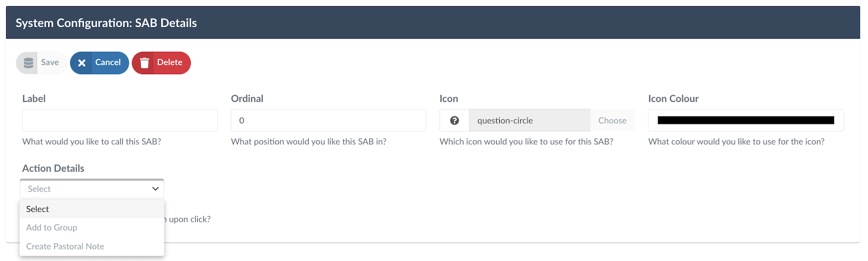Select the "Create Pastoral Note" option
The width and height of the screenshot is (868, 261).
[x=65, y=247]
